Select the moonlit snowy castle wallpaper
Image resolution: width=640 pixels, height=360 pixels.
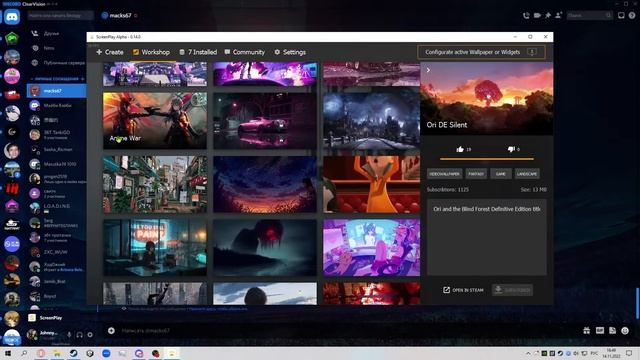(371, 120)
